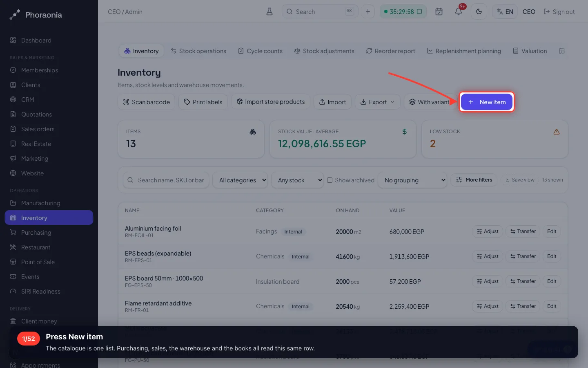Click Import store products button
This screenshot has height=368, width=588.
271,102
